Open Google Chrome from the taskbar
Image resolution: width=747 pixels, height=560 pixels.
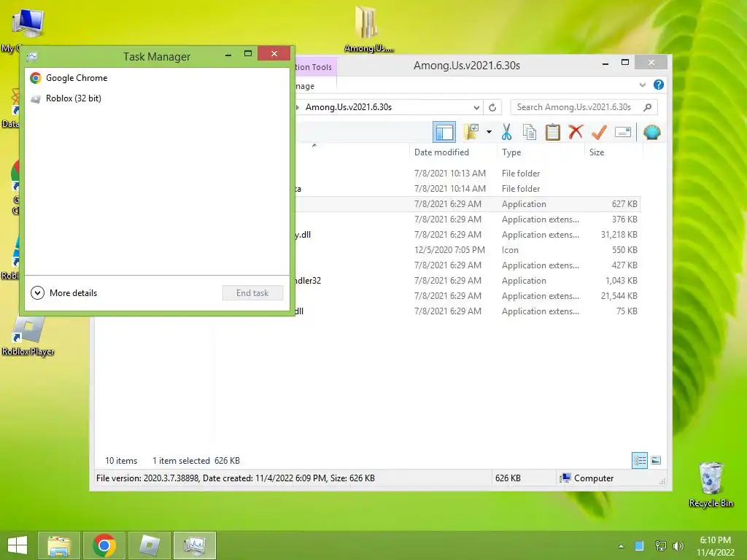click(104, 545)
